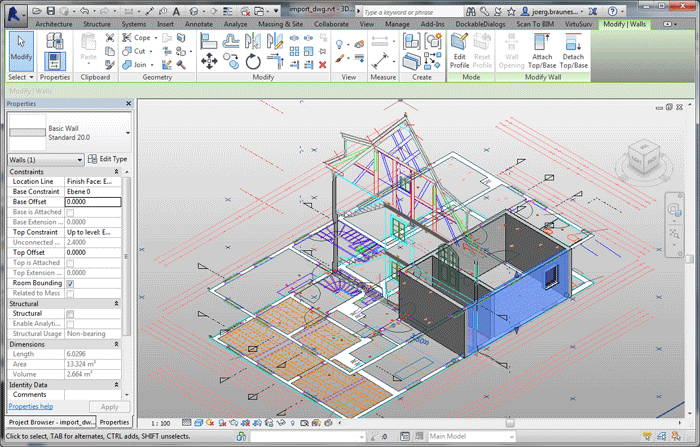Click the favorites star icon in title bar
This screenshot has height=447, width=700.
click(x=511, y=11)
